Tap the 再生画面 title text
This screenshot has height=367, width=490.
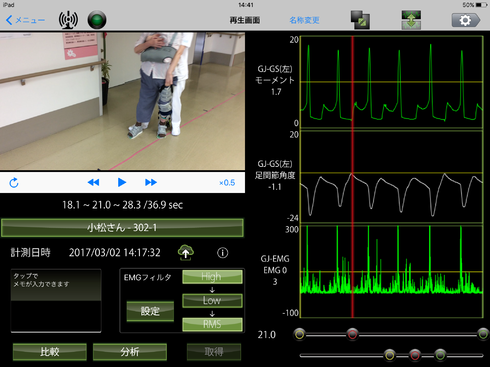pos(245,20)
